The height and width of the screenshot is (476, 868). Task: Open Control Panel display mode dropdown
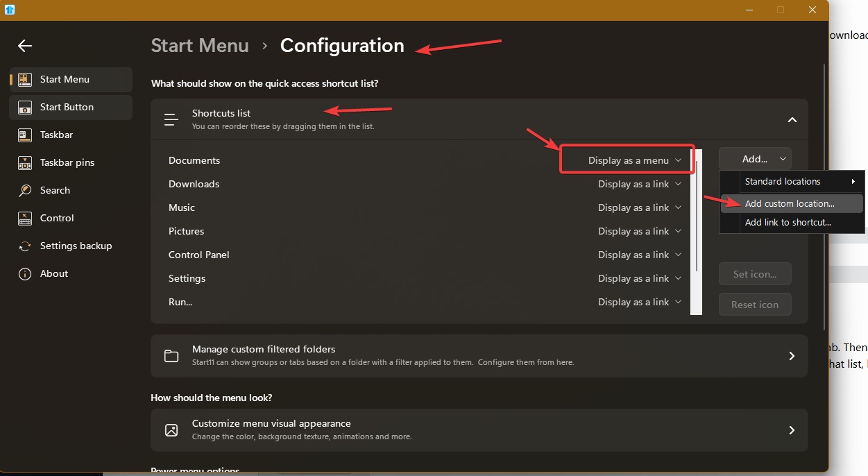[639, 255]
